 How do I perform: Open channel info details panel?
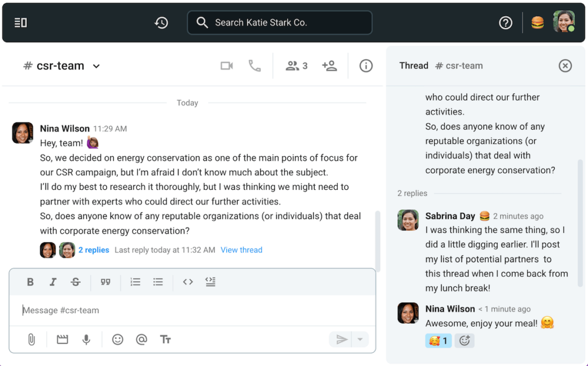(x=366, y=66)
